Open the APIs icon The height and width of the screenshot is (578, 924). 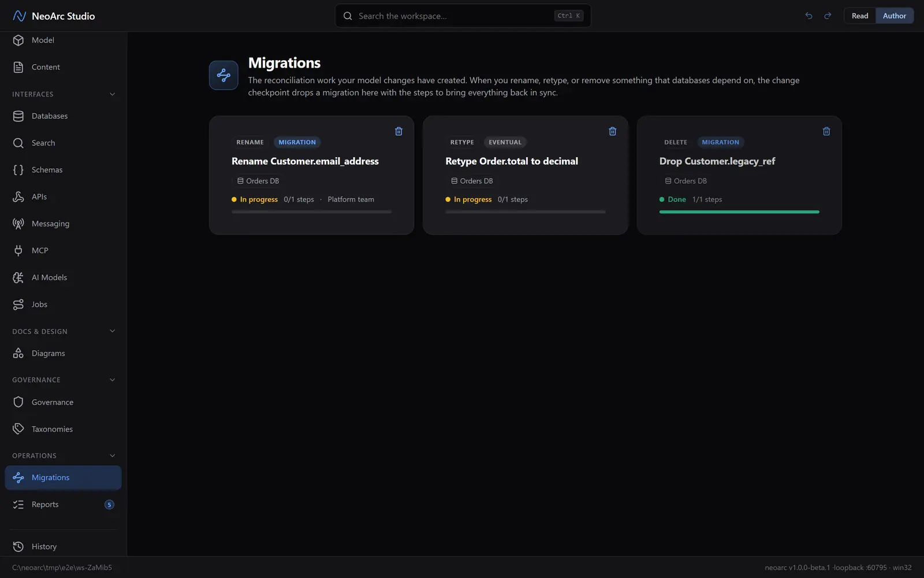click(x=18, y=197)
